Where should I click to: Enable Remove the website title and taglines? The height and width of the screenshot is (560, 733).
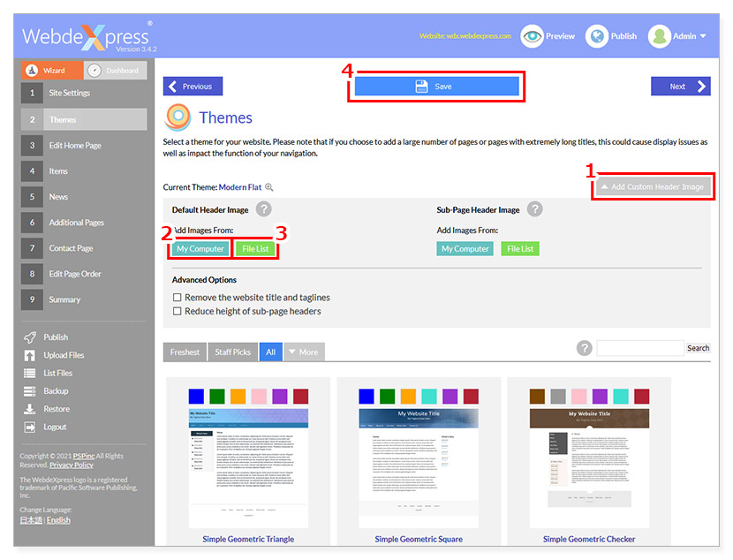178,298
